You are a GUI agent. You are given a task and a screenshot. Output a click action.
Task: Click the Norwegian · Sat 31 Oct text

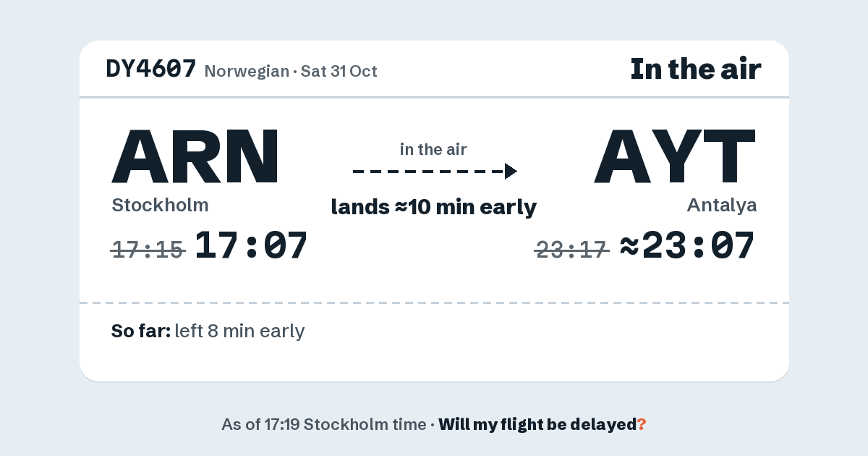(x=291, y=72)
